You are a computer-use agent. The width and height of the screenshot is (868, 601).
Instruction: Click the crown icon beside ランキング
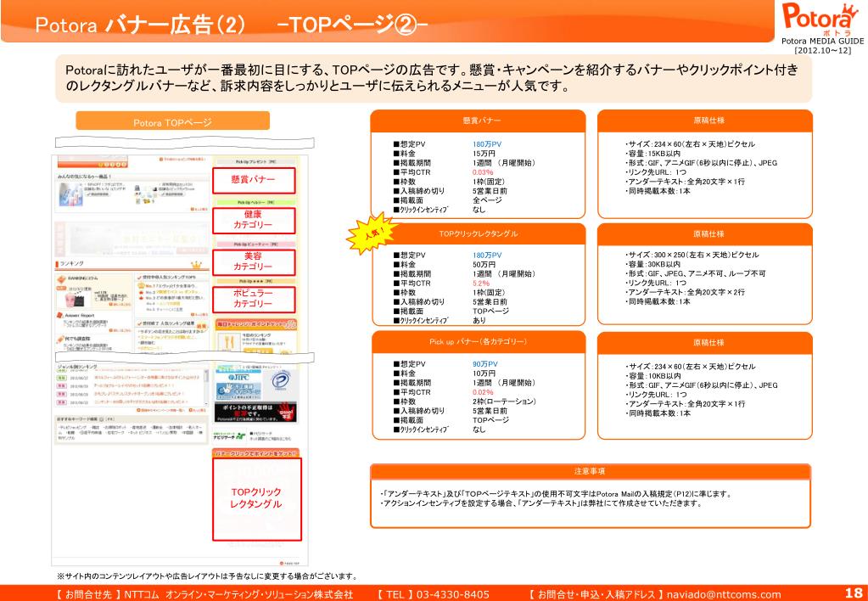click(196, 266)
